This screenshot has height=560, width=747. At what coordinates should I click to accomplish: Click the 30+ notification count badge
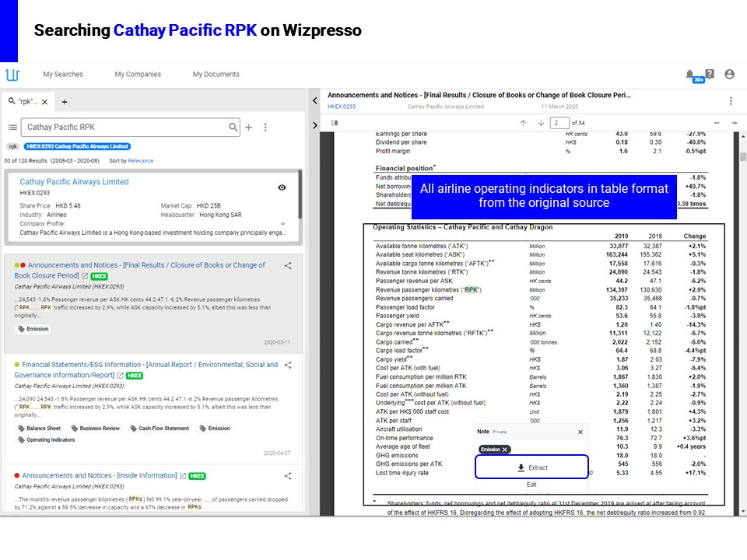[x=699, y=79]
